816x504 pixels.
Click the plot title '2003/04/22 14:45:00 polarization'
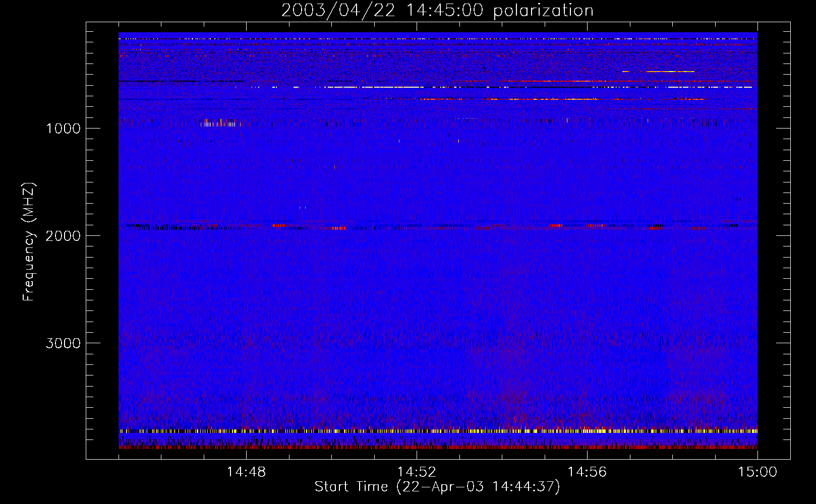(437, 11)
